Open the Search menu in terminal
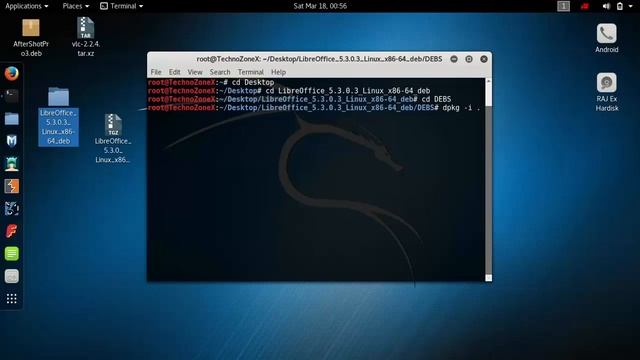This screenshot has height=360, width=640. click(x=220, y=72)
